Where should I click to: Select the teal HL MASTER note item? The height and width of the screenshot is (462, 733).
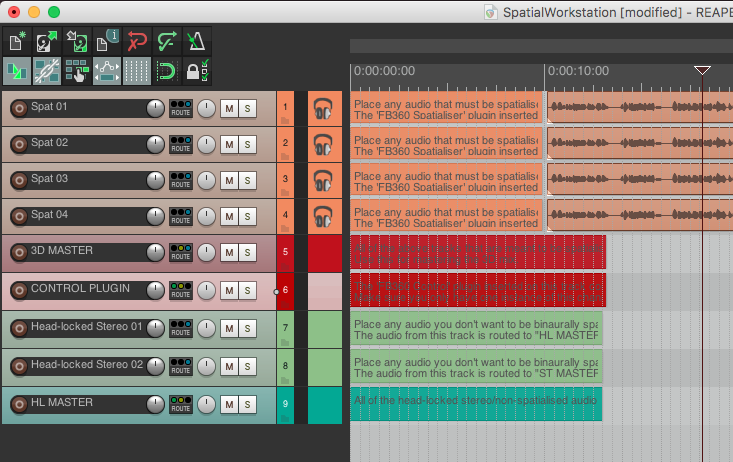coord(476,404)
